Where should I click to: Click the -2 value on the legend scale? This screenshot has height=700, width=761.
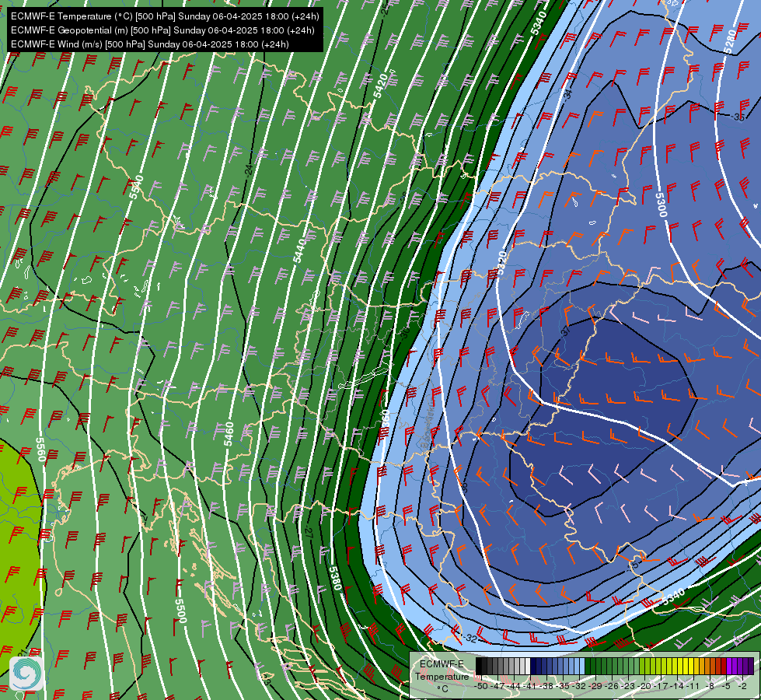coord(742,687)
